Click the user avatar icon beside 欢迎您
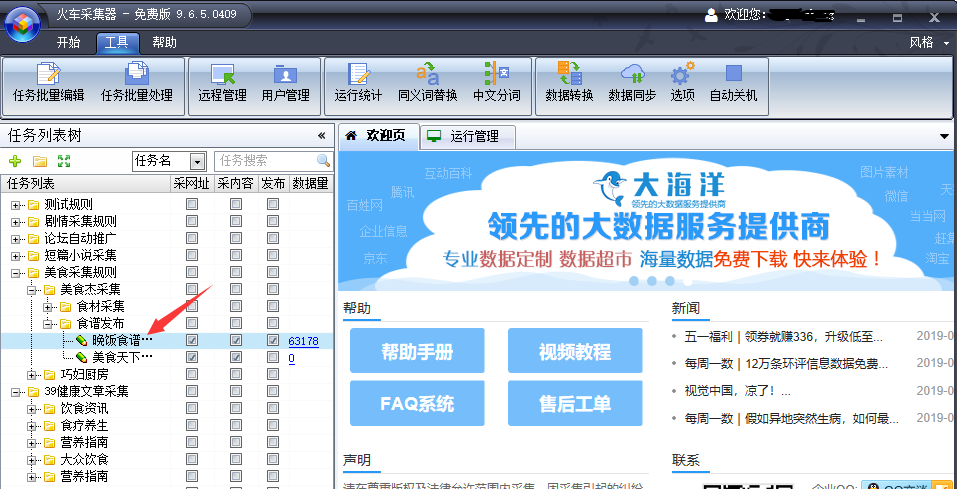957x489 pixels. [x=711, y=15]
